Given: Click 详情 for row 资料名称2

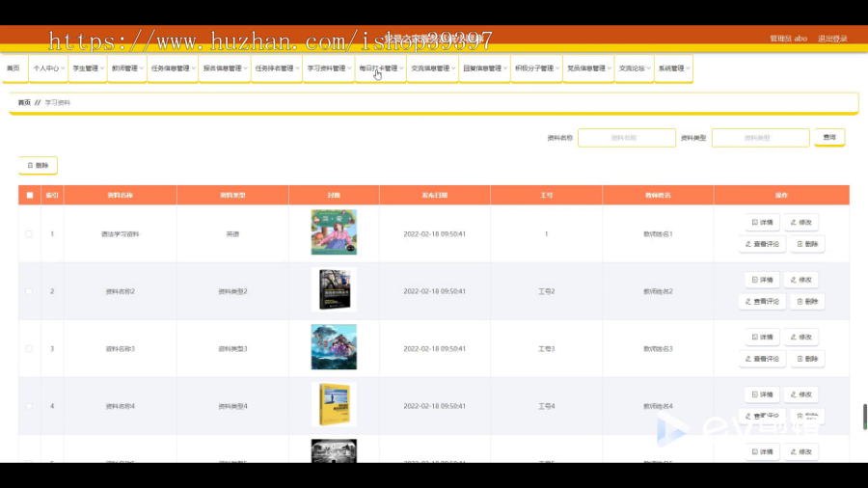Looking at the screenshot, I should pos(762,280).
